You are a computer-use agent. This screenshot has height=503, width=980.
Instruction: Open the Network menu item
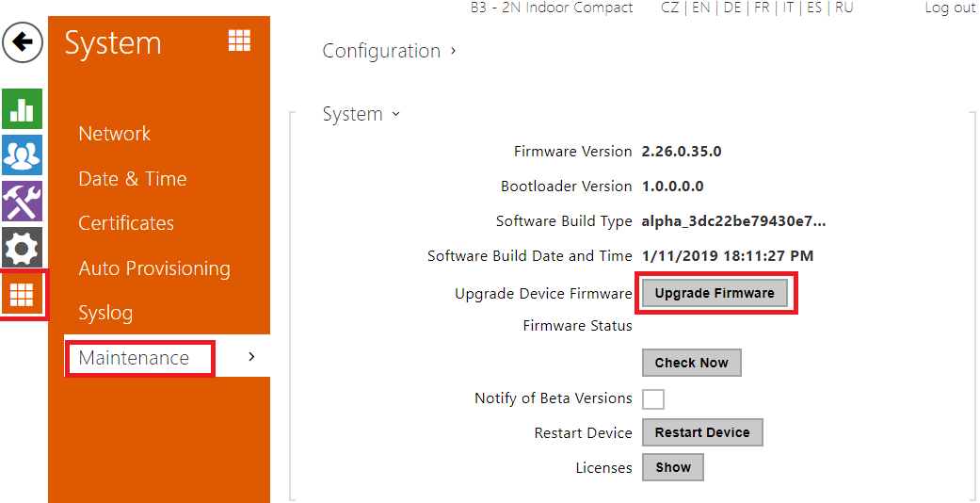(x=115, y=134)
